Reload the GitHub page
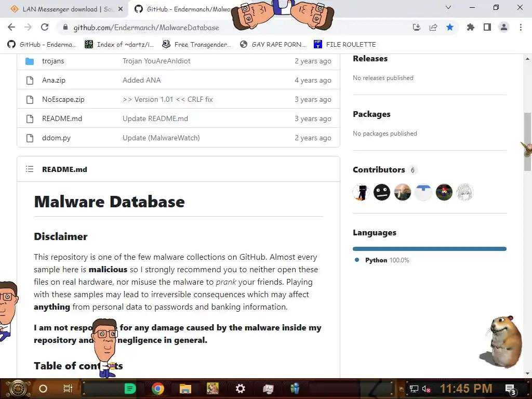This screenshot has width=532, height=399. click(x=45, y=27)
